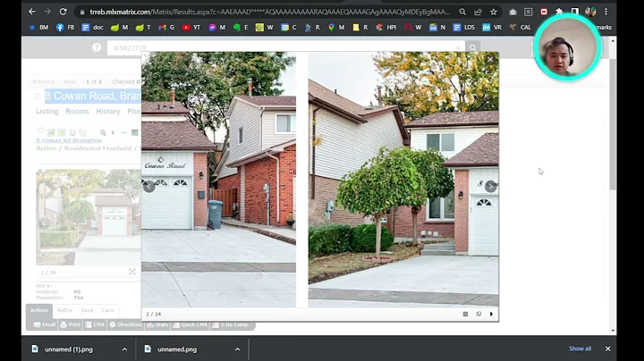Open the History tab
The width and height of the screenshot is (644, 361).
(108, 111)
